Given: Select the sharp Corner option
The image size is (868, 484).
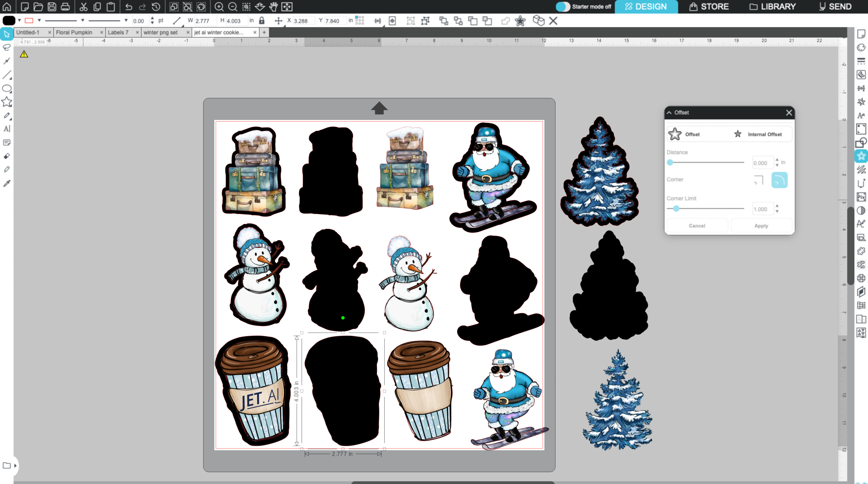Looking at the screenshot, I should click(759, 180).
